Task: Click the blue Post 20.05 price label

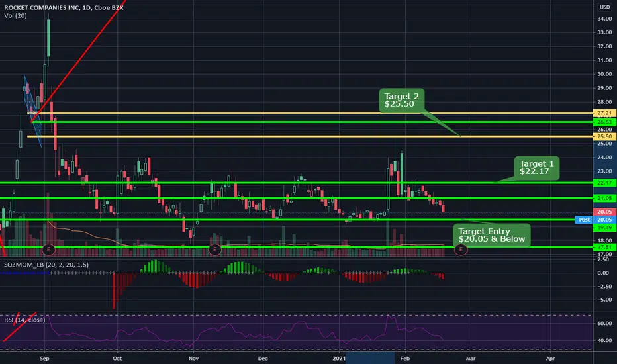Action: pos(596,220)
